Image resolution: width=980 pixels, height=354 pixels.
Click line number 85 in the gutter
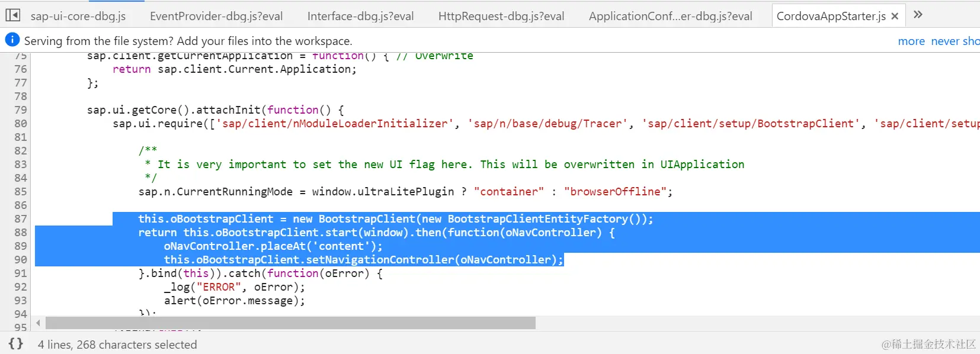(21, 191)
